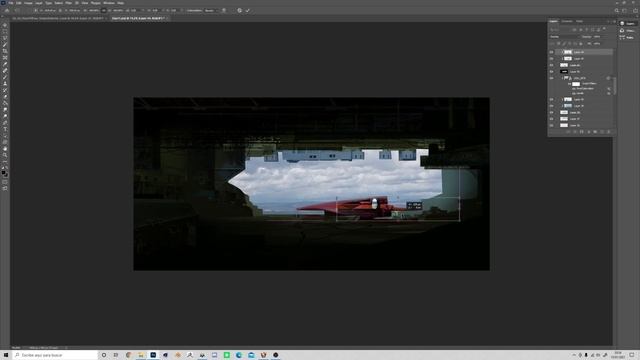640x360 pixels.
Task: Select the Horizontal Type tool
Action: click(x=5, y=129)
